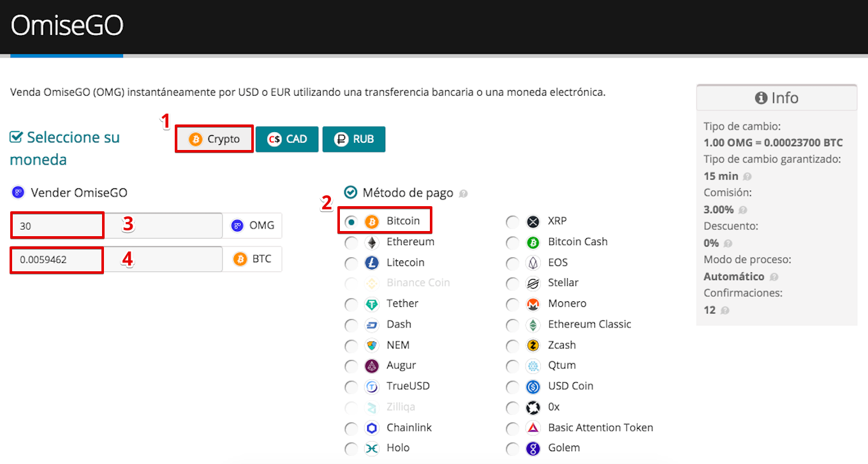Select the Stellar radio button

(x=512, y=283)
